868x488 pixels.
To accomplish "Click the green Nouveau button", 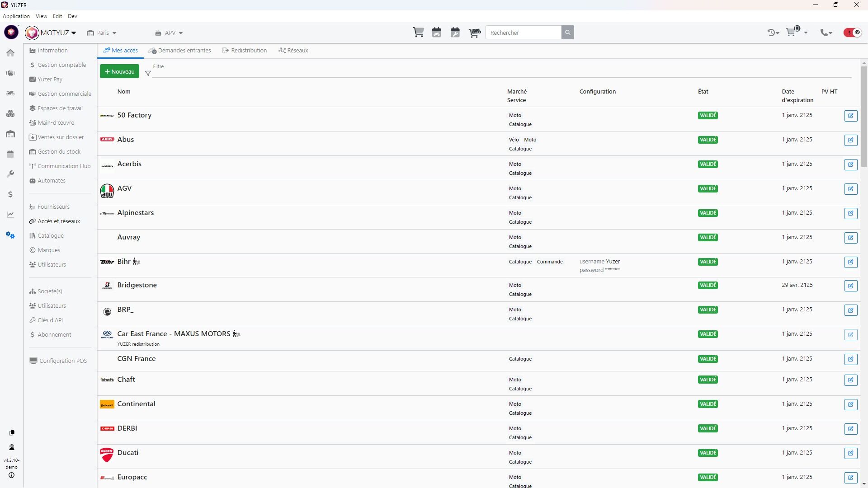I will (x=119, y=71).
